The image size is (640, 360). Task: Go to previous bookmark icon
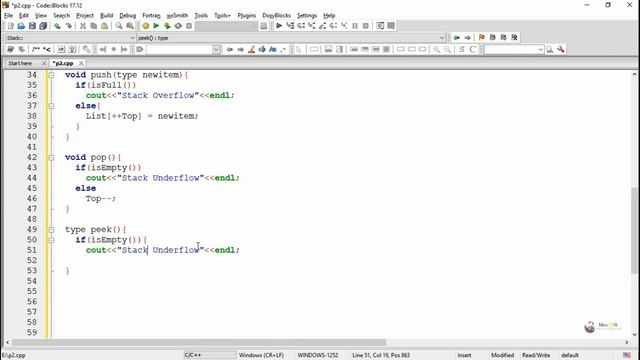point(493,38)
